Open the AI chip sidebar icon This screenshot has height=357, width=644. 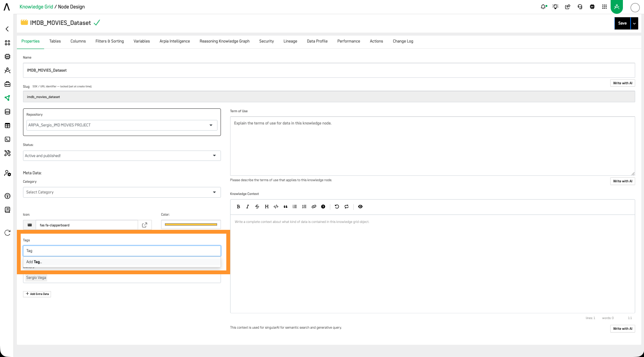coord(7,56)
